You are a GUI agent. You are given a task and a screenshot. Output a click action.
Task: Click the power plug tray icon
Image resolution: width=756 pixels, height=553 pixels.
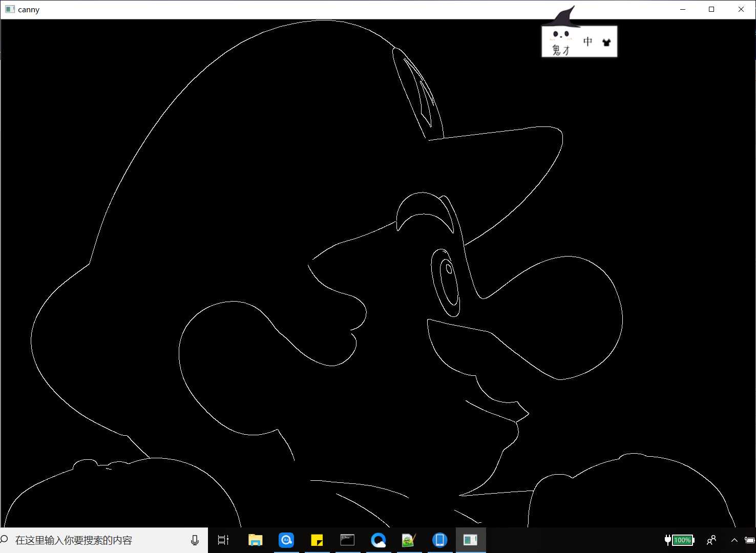pyautogui.click(x=668, y=540)
